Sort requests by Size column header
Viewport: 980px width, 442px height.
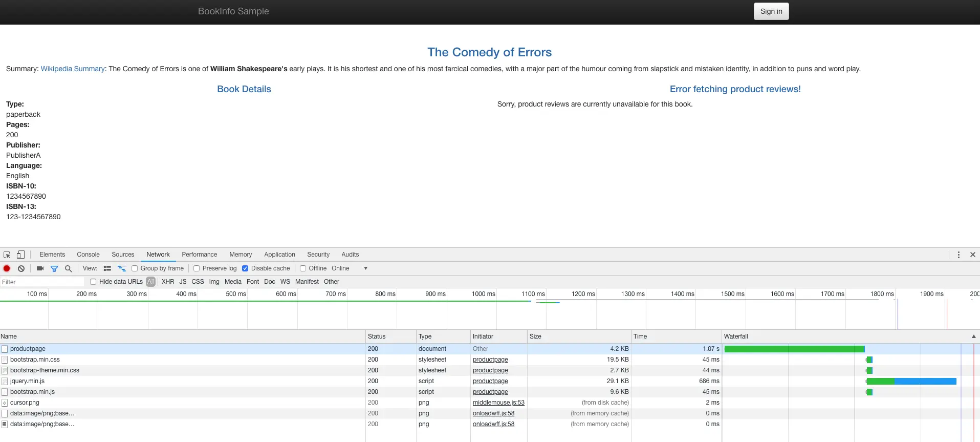click(579, 336)
